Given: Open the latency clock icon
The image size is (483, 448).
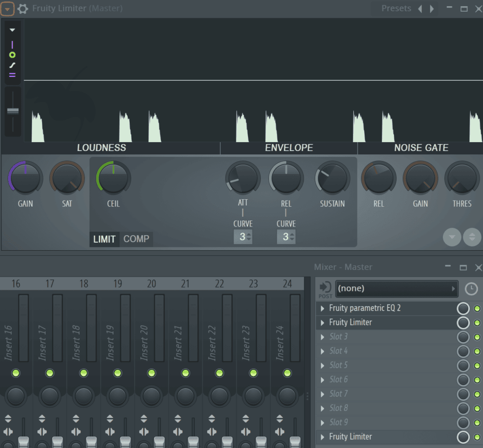Looking at the screenshot, I should click(x=471, y=289).
